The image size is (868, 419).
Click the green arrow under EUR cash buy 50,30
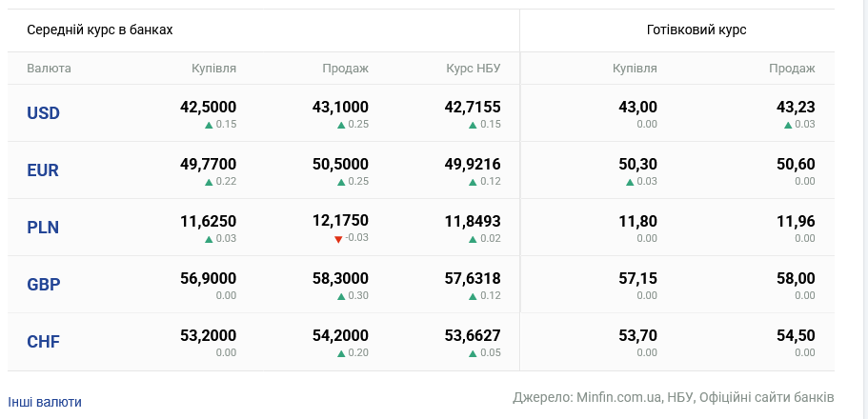630,182
